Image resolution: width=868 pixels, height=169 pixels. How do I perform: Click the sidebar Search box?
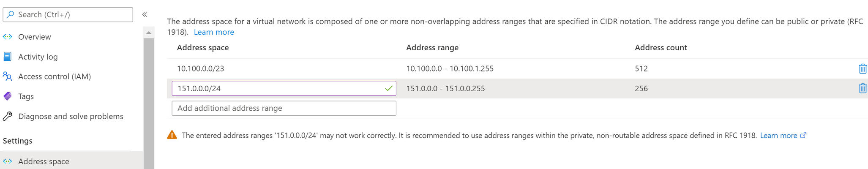click(68, 14)
